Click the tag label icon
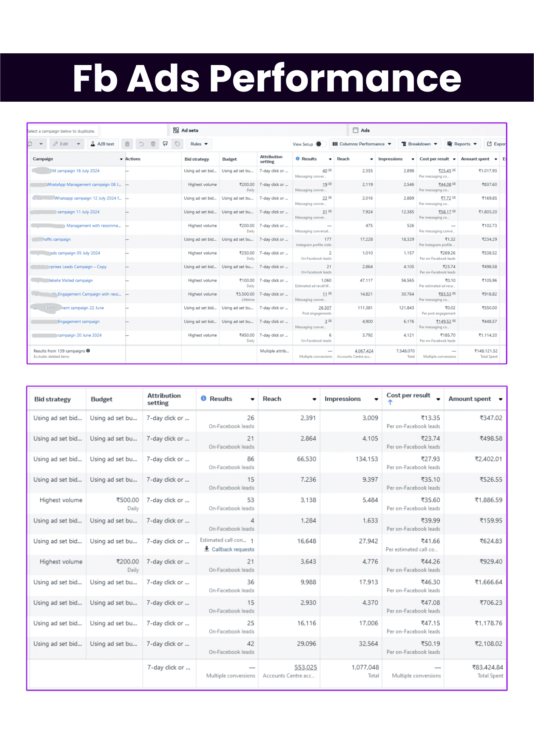This screenshot has height=756, width=534. click(x=177, y=144)
